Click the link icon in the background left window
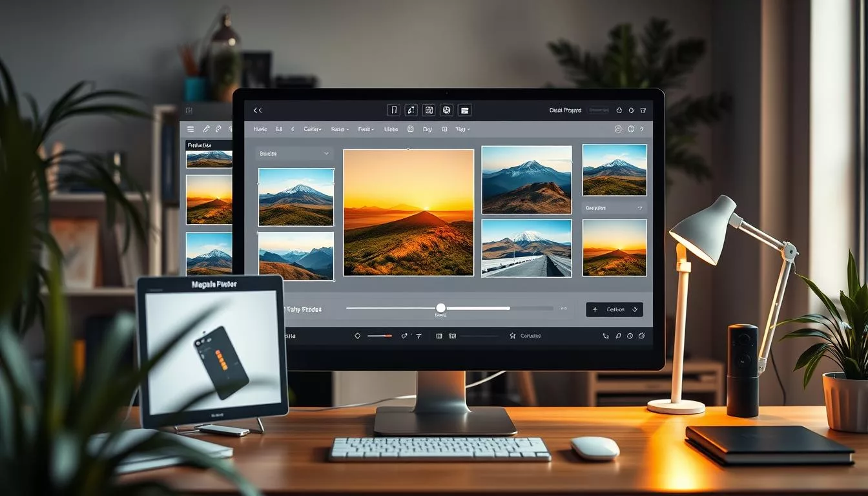 point(218,129)
